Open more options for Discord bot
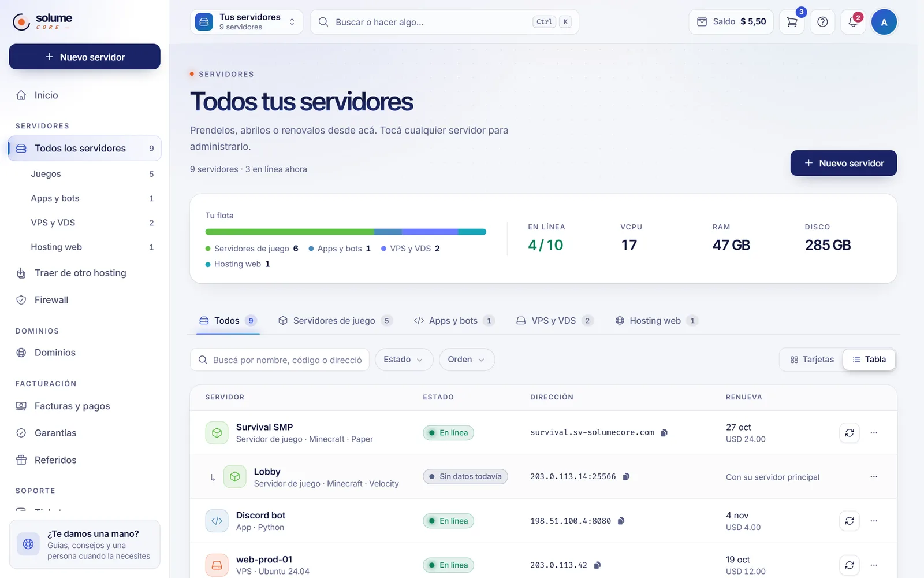Viewport: 924px width, 578px height. [x=874, y=521]
